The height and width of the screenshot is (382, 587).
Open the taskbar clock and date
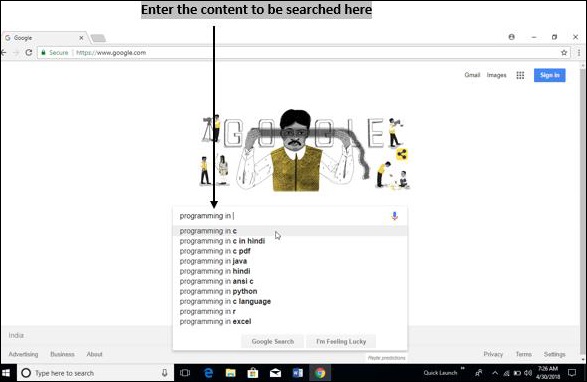548,373
